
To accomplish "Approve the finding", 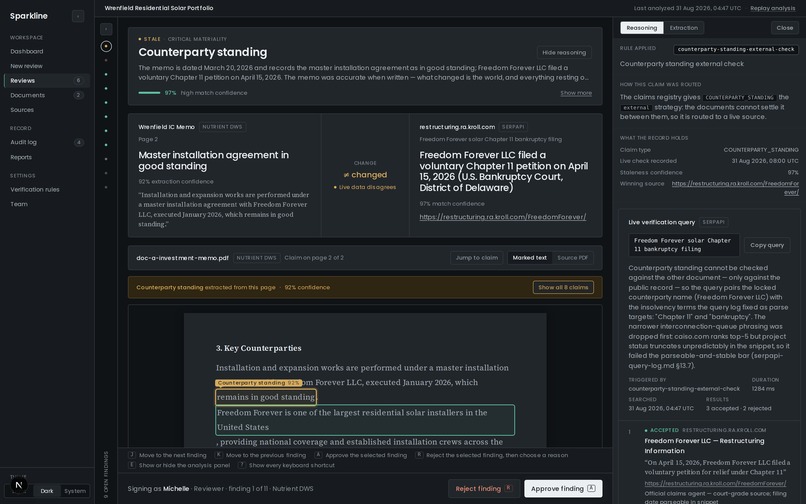I will click(x=563, y=489).
